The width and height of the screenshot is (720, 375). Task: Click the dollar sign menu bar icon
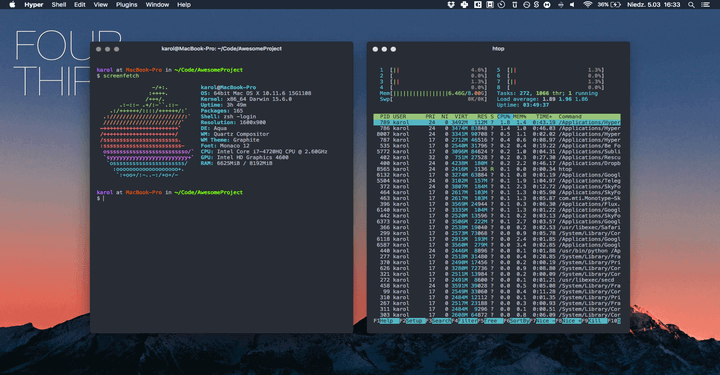[536, 5]
